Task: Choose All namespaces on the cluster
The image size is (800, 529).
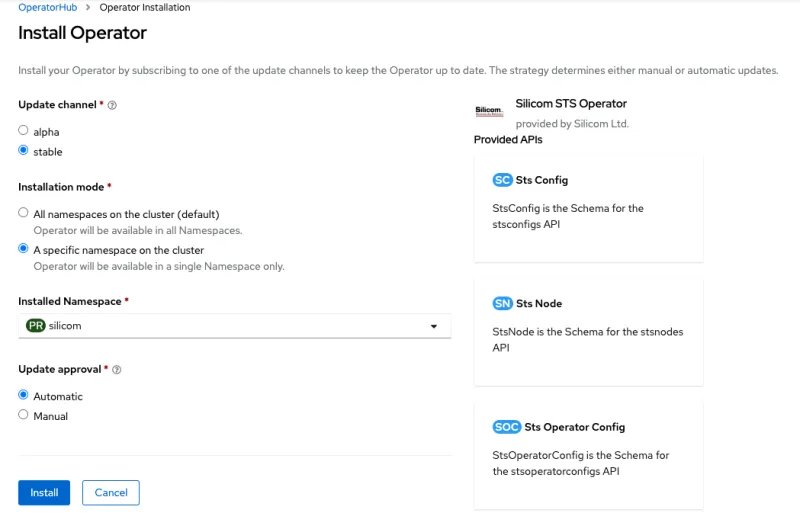Action: tap(23, 213)
